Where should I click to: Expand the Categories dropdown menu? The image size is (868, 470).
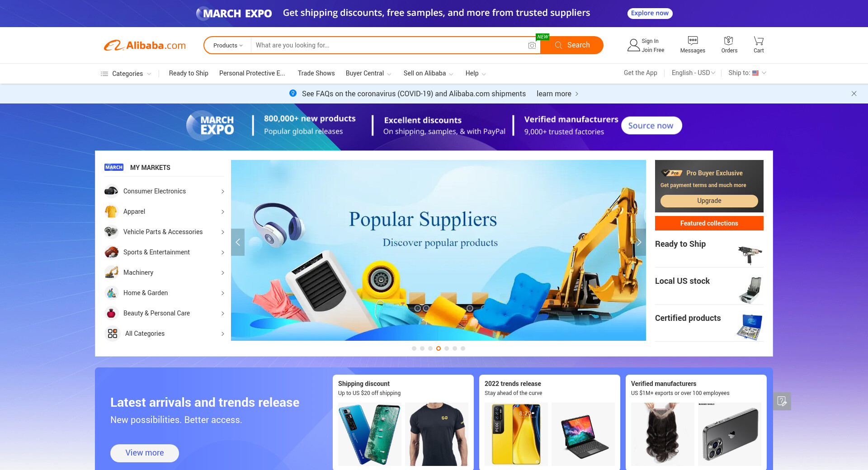coord(126,74)
